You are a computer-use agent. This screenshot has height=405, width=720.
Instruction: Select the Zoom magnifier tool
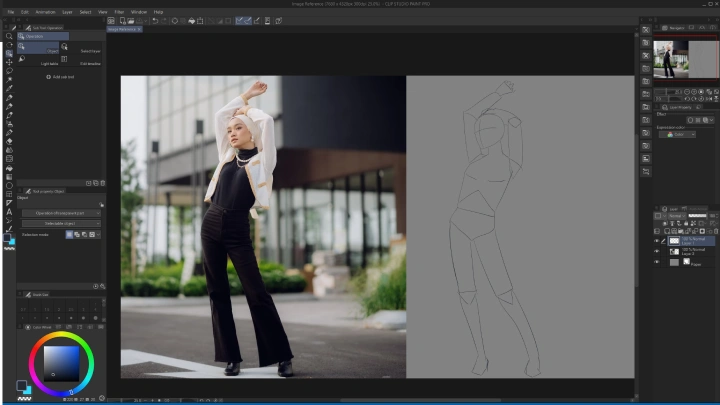[9, 36]
